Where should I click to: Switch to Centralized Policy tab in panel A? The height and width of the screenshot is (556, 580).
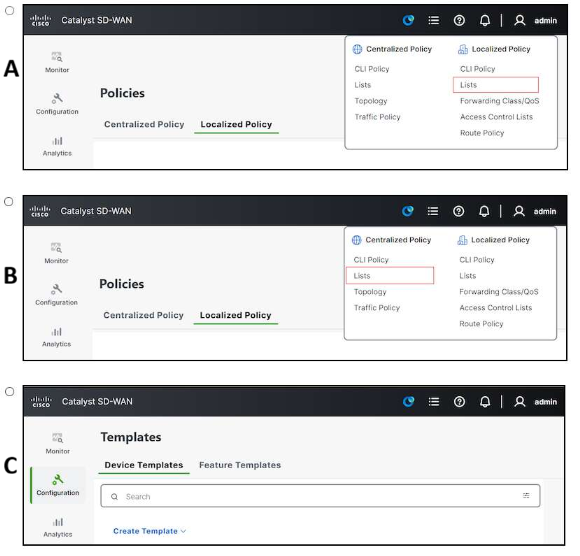coord(144,124)
